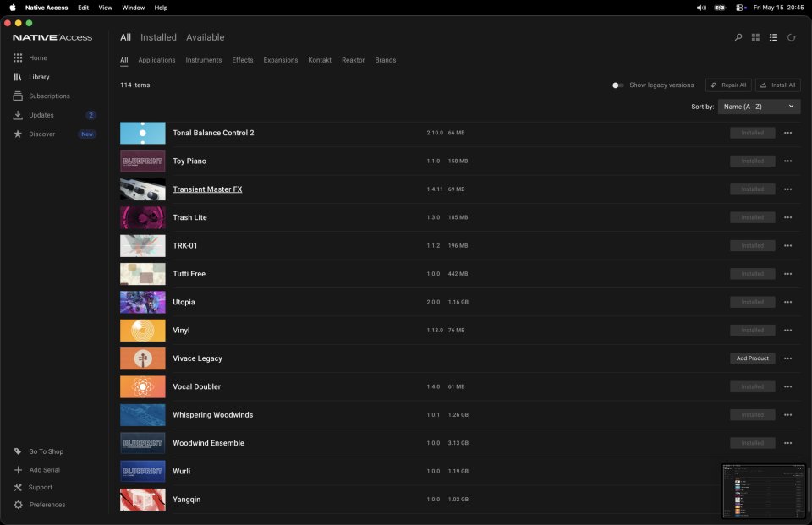812x525 pixels.
Task: Select the top-level All tab
Action: [x=125, y=37]
